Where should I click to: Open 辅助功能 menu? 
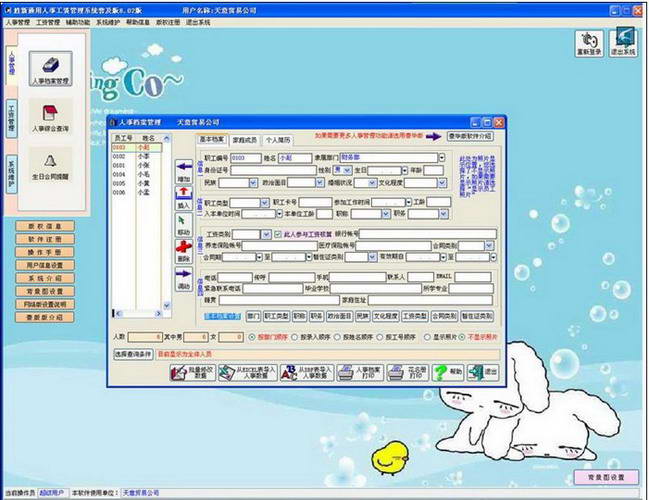click(x=78, y=22)
